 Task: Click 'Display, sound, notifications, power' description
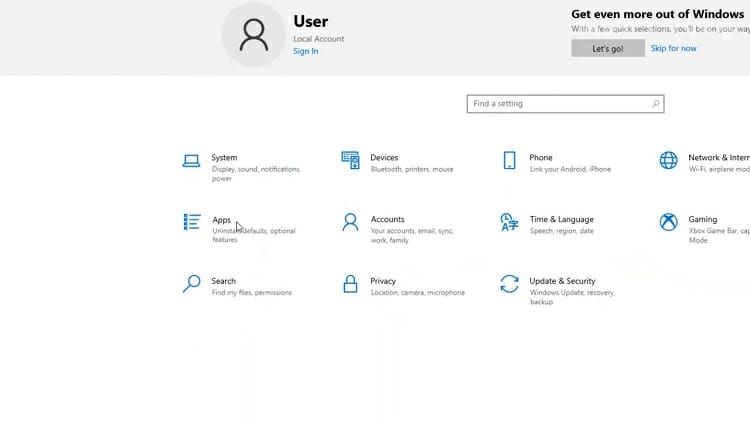pyautogui.click(x=256, y=174)
